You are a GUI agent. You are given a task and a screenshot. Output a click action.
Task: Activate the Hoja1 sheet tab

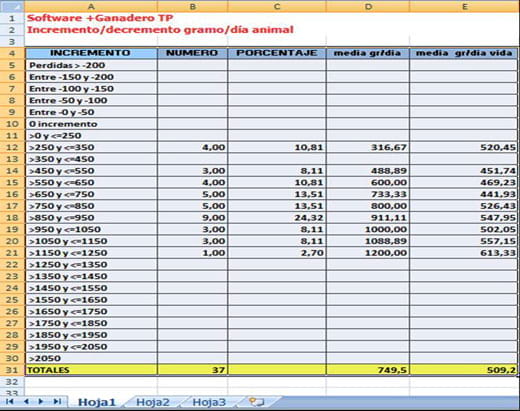[97, 402]
